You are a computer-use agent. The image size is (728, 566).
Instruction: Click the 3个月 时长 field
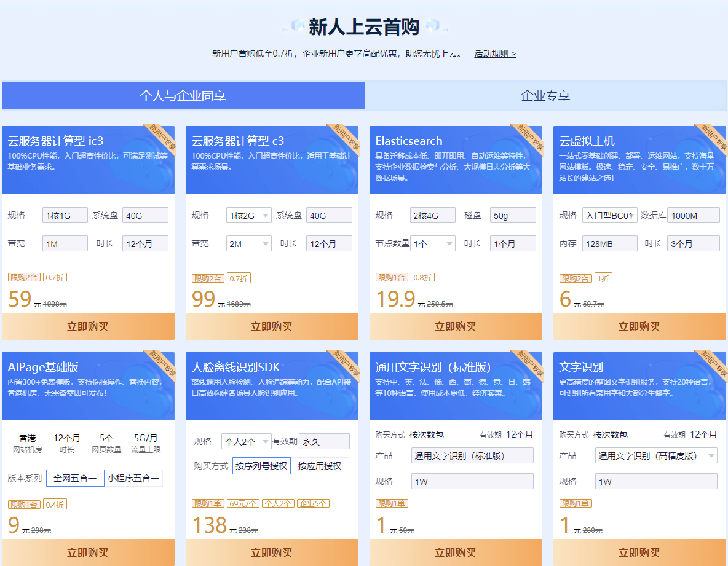694,243
